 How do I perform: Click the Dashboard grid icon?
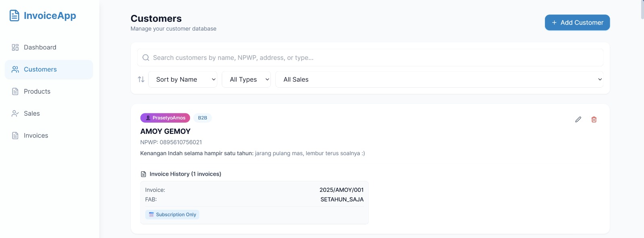15,47
